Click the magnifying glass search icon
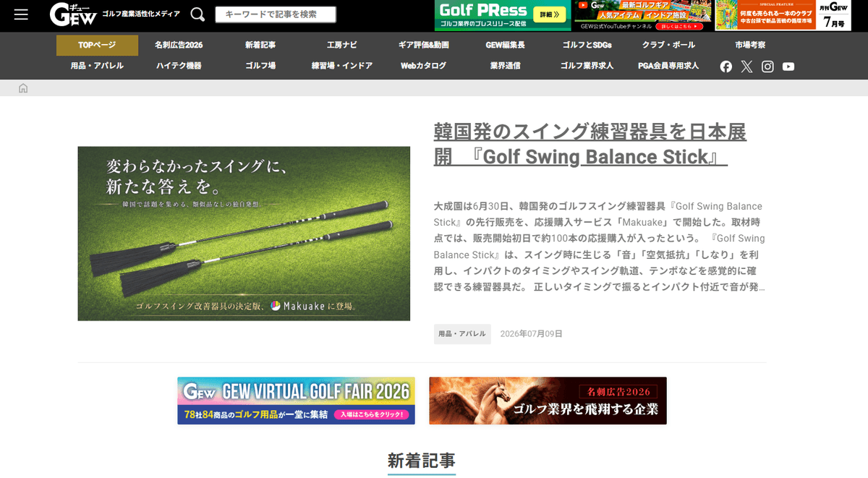Viewport: 868px width, 478px height. click(197, 14)
